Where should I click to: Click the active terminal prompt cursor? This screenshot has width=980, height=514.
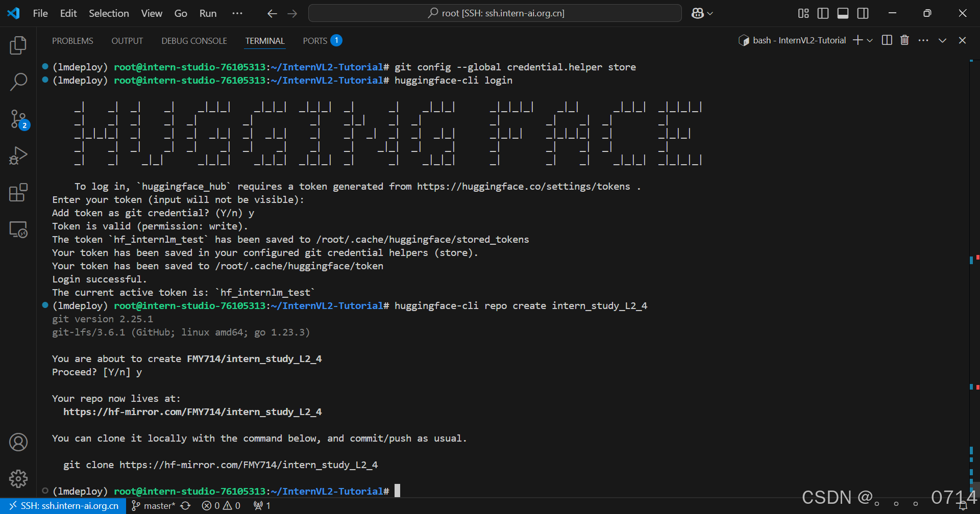pos(397,491)
